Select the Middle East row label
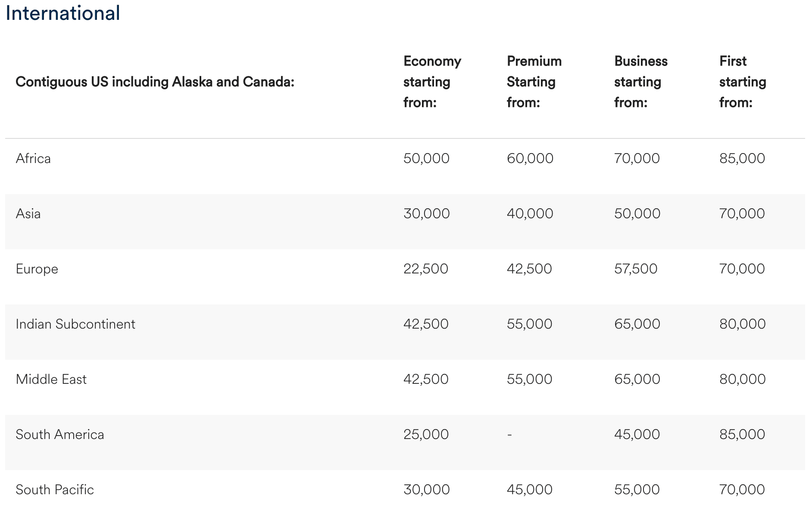The height and width of the screenshot is (508, 812). click(51, 379)
